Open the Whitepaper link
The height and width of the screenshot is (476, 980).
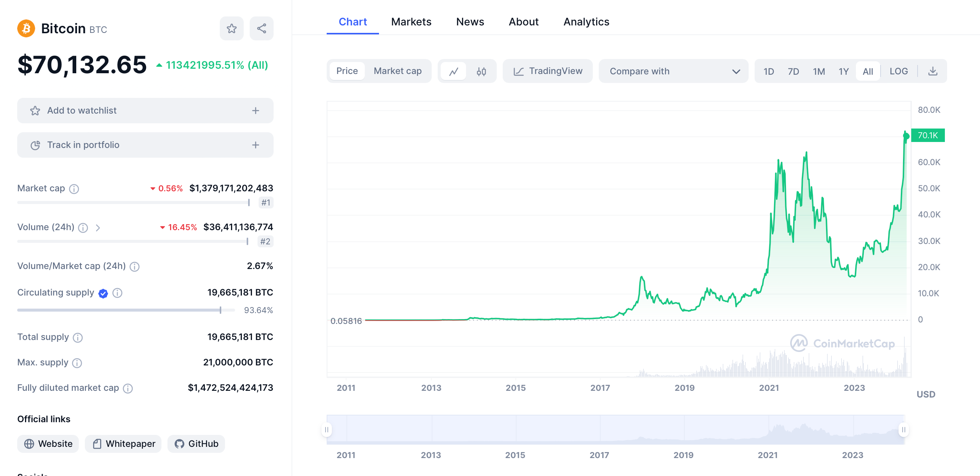pyautogui.click(x=123, y=444)
